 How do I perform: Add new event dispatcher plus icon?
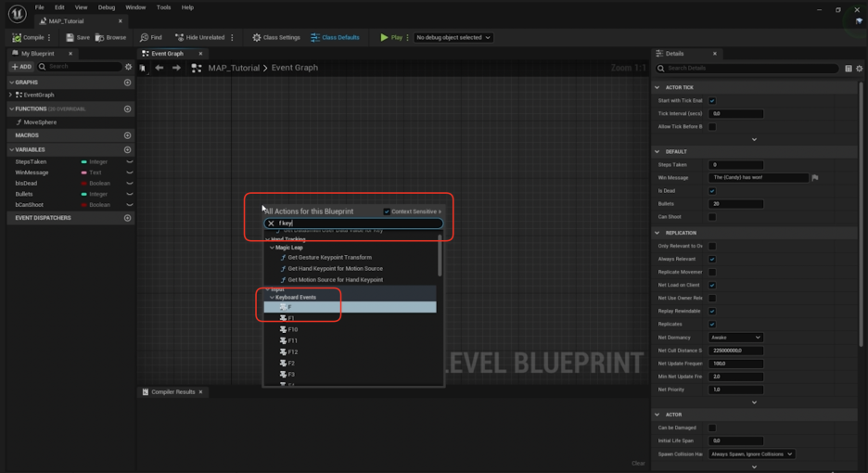[x=127, y=218]
